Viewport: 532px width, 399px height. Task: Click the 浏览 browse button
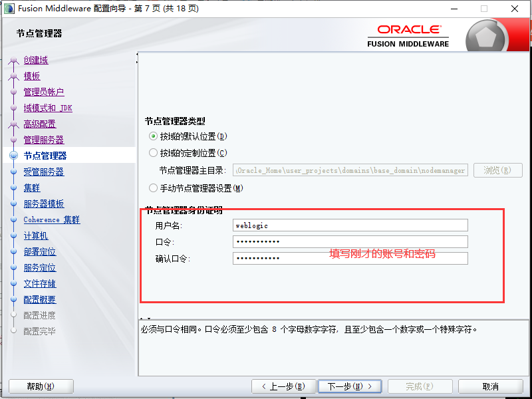[x=497, y=170]
